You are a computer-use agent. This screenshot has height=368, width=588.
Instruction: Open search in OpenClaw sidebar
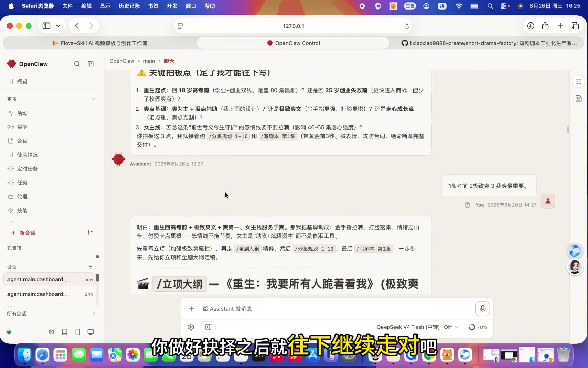(x=77, y=64)
